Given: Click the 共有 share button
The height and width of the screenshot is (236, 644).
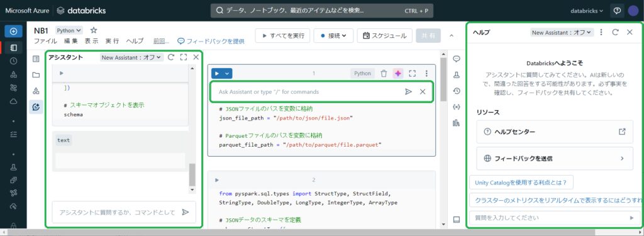Looking at the screenshot, I should (428, 36).
